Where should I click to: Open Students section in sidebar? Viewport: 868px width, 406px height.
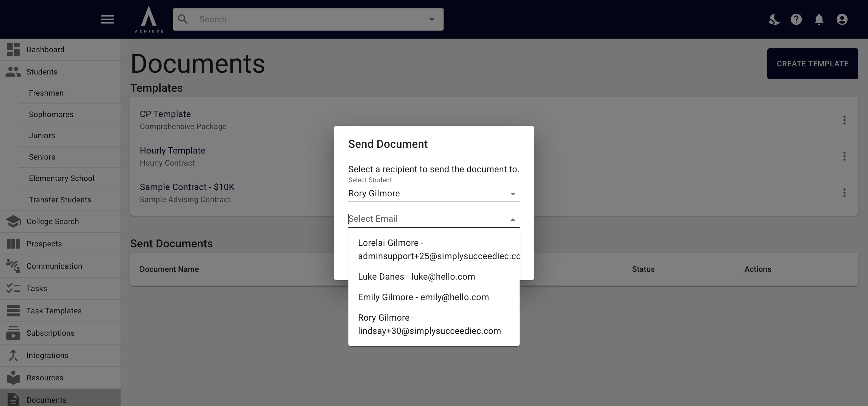click(x=60, y=72)
